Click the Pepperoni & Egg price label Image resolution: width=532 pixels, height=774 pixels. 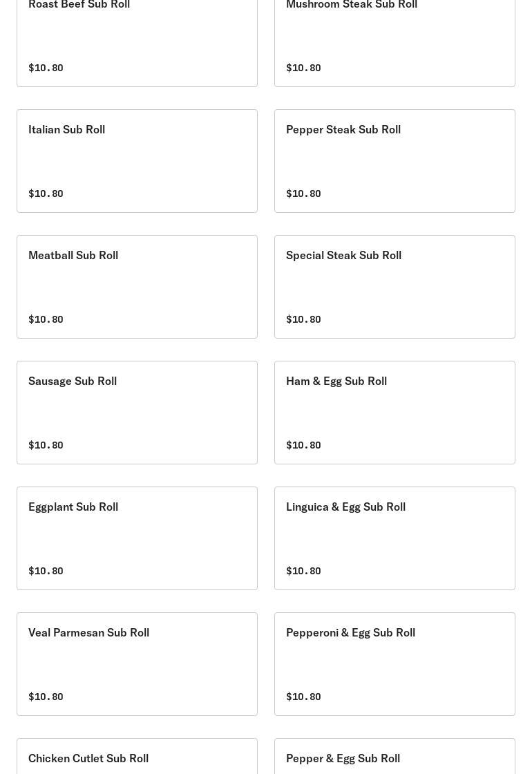click(303, 697)
